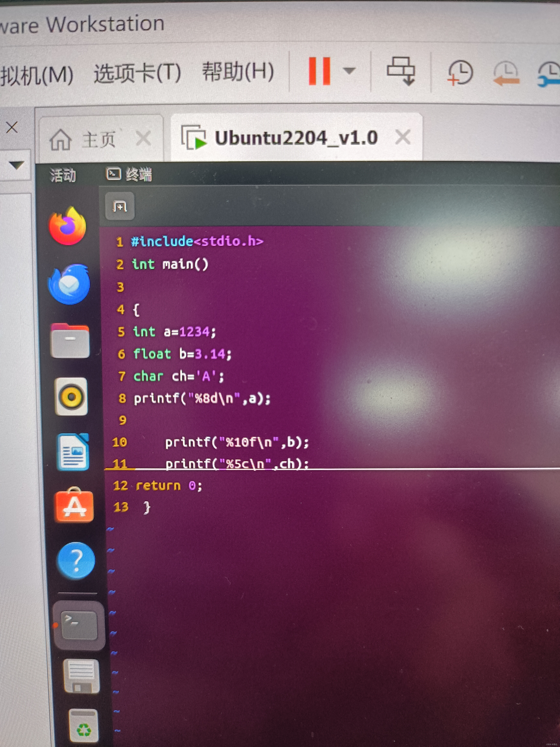Click the 活动 activities button
This screenshot has width=560, height=747.
point(63,175)
